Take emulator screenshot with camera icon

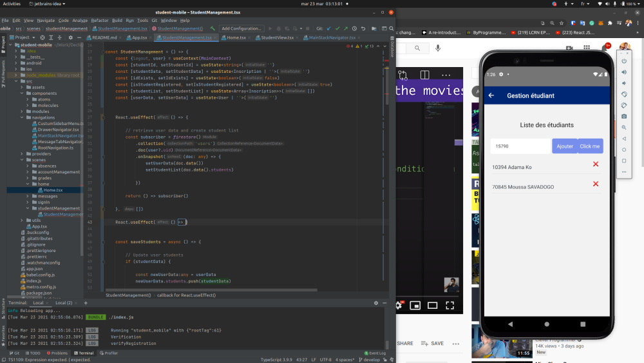click(623, 116)
